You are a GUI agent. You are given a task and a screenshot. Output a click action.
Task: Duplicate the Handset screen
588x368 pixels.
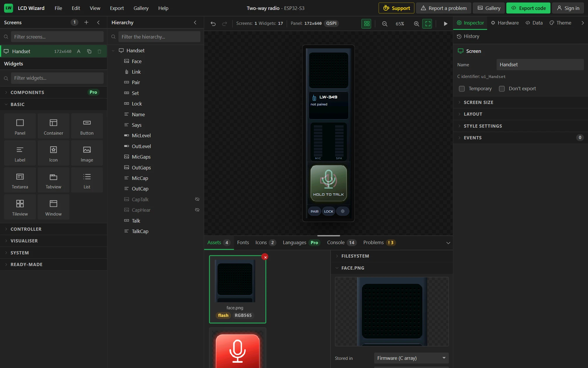click(89, 51)
